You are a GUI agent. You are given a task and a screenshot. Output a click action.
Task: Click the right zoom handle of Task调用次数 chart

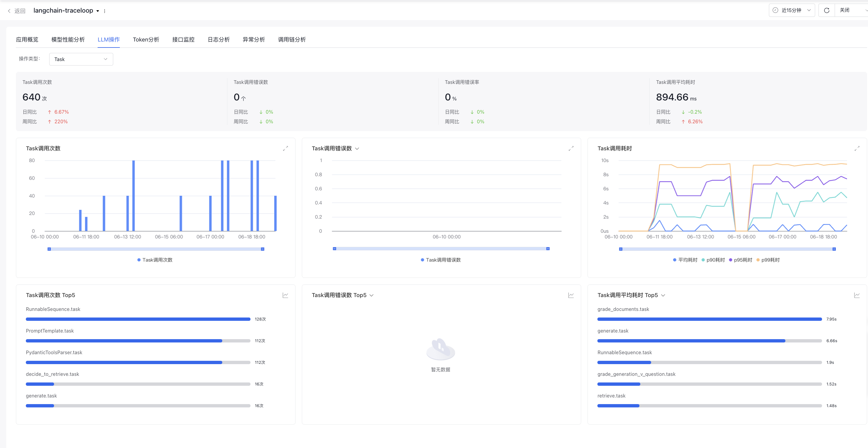point(263,249)
